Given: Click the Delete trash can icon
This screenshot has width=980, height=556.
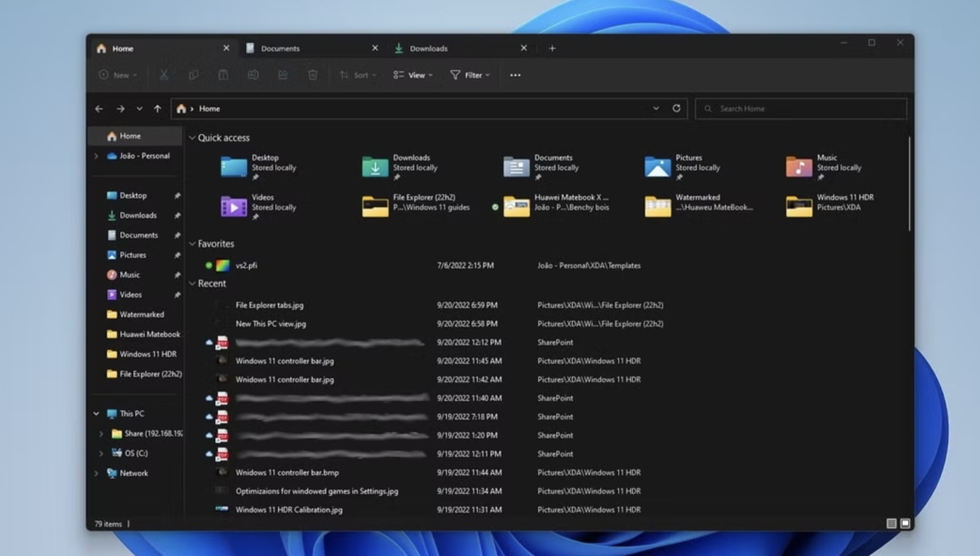Looking at the screenshot, I should coord(312,75).
